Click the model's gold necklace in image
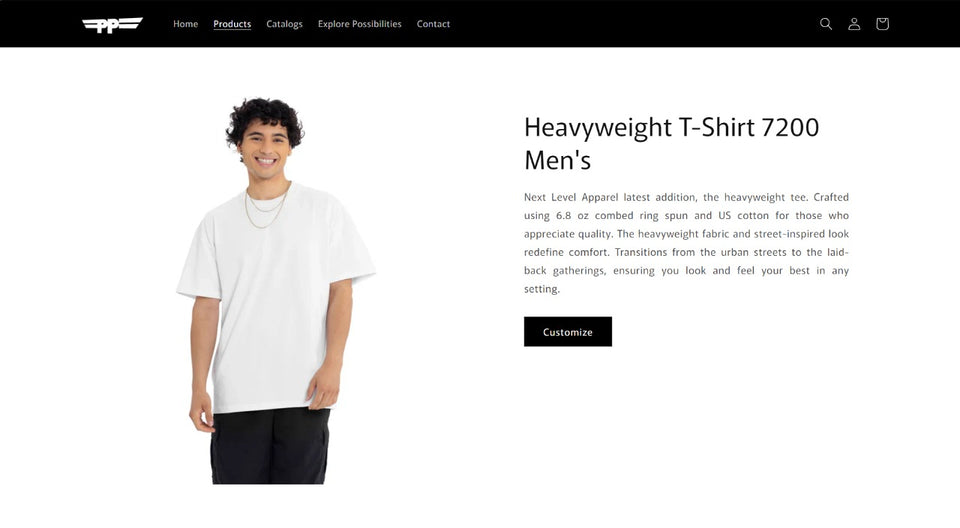Image resolution: width=960 pixels, height=528 pixels. (x=266, y=207)
